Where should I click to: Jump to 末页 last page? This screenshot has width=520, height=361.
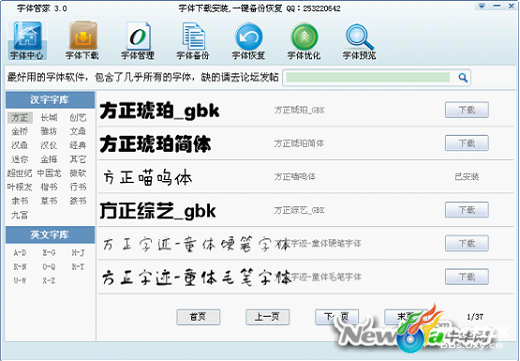pos(406,317)
